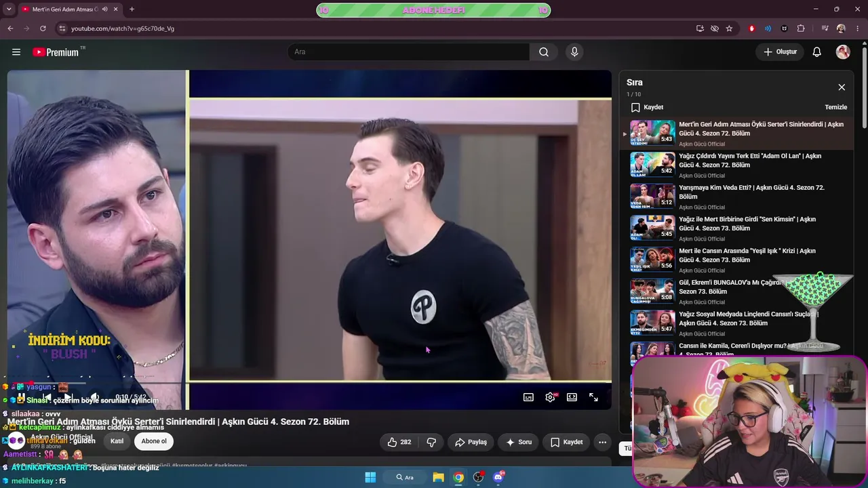The height and width of the screenshot is (488, 868).
Task: Open File Explorer from the taskbar
Action: pyautogui.click(x=439, y=477)
